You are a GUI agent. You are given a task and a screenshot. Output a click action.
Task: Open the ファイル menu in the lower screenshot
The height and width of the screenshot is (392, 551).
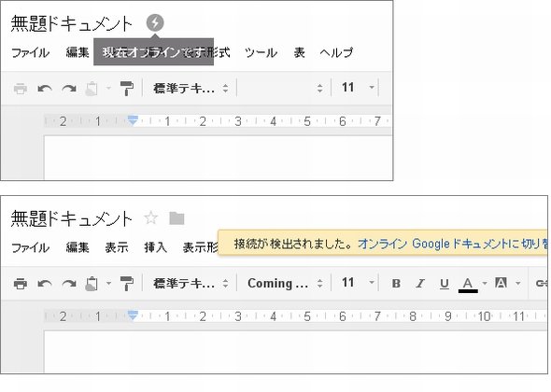[30, 247]
